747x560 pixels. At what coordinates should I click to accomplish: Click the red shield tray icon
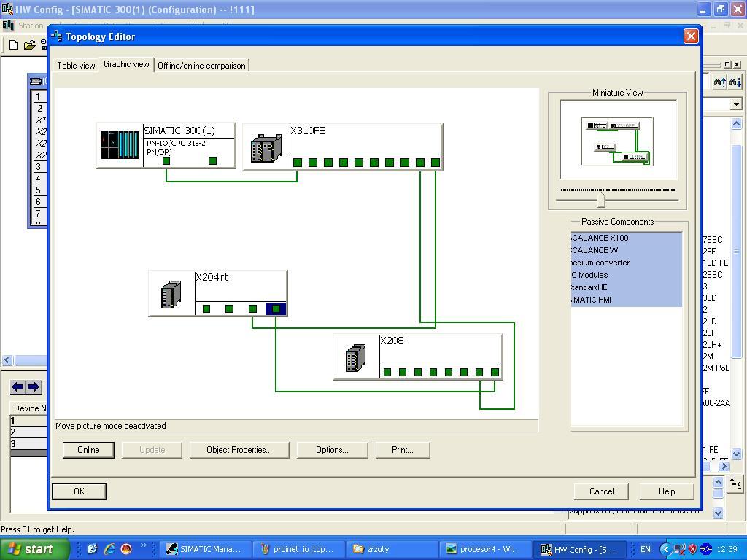point(693,549)
